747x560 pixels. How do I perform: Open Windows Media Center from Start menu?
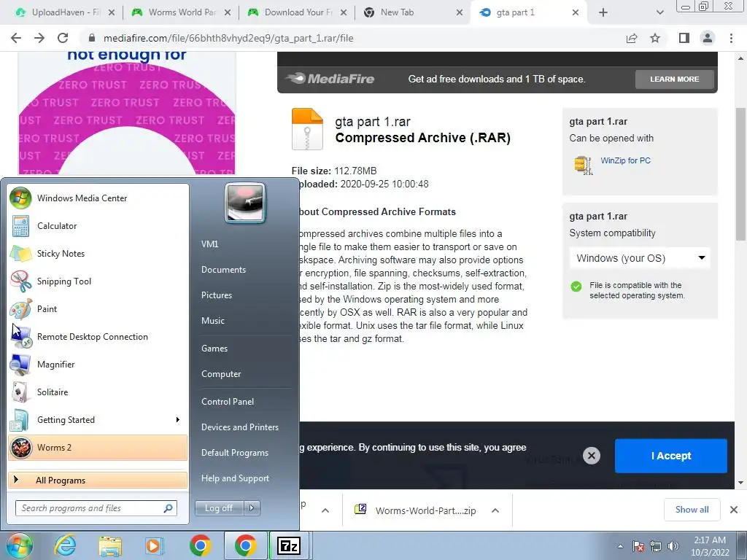pyautogui.click(x=98, y=198)
